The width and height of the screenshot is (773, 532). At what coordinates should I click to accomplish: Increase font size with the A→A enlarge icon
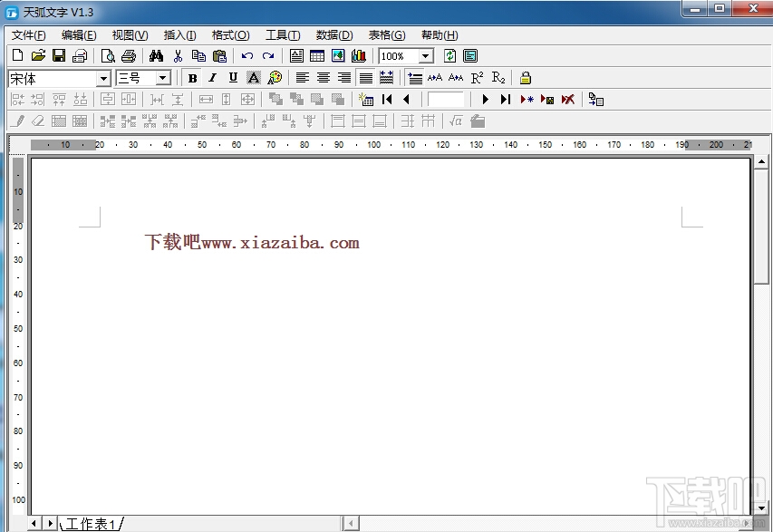pos(435,78)
